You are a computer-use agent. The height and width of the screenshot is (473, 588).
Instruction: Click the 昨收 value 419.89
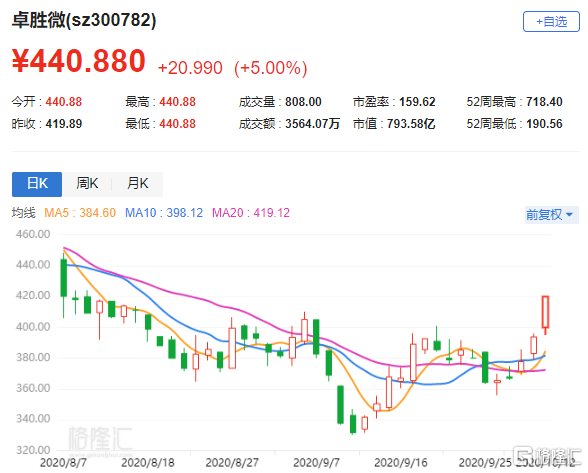(x=63, y=124)
